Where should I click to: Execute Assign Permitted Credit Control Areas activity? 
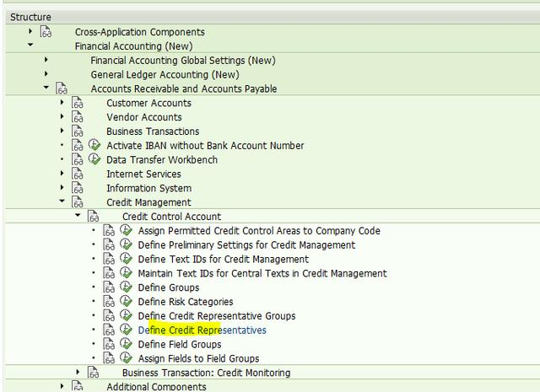tap(126, 230)
